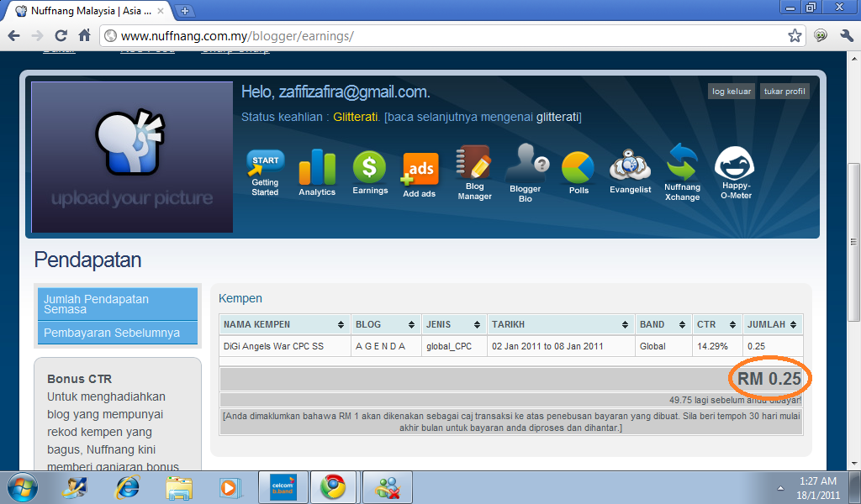861x504 pixels.
Task: Sort table by NAMA KEMPEN column
Action: 284,325
